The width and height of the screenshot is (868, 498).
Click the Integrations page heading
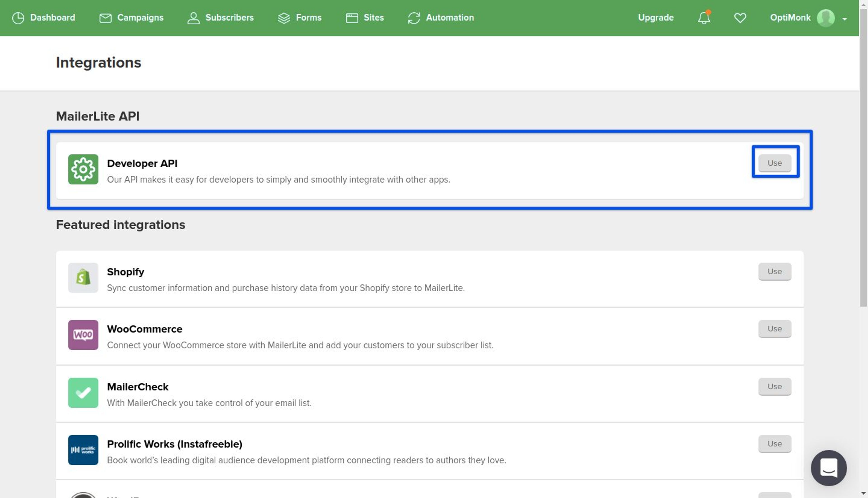click(99, 63)
